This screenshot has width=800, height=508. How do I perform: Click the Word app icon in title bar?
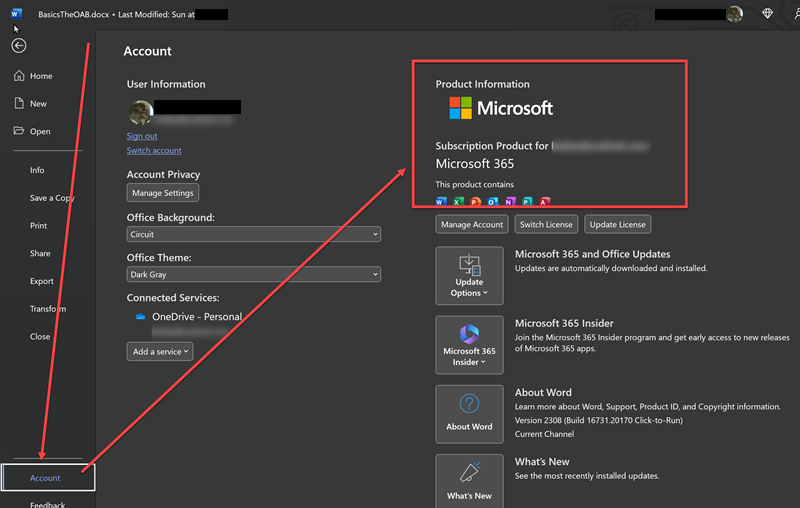[x=16, y=14]
